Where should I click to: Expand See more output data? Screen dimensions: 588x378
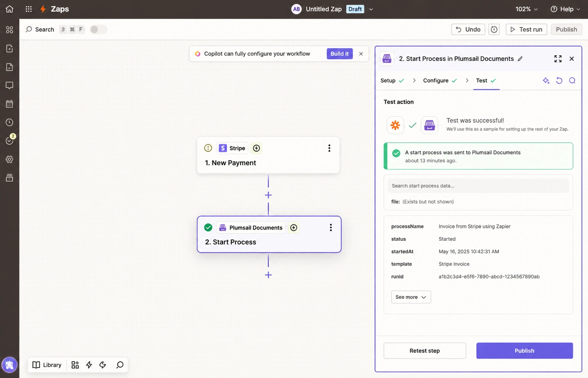[x=411, y=297]
